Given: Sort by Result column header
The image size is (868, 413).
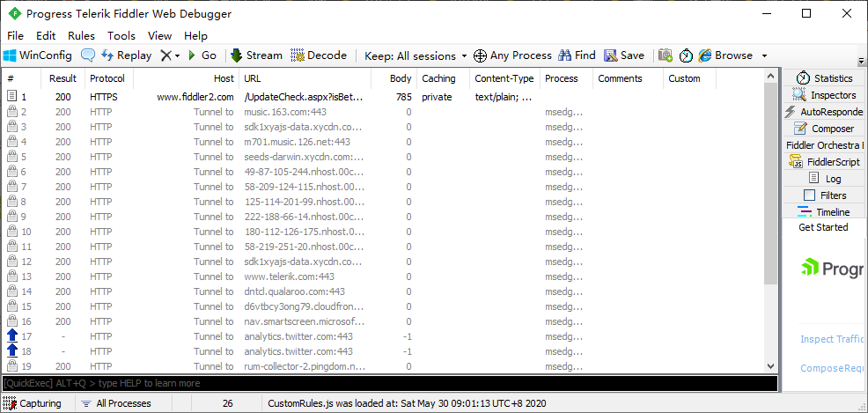Looking at the screenshot, I should pyautogui.click(x=63, y=78).
